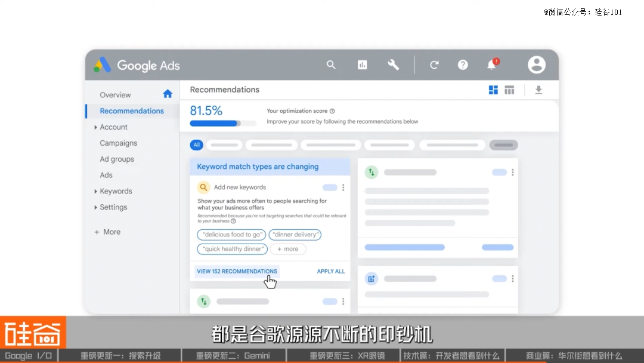Select Overview in the sidebar

[116, 95]
